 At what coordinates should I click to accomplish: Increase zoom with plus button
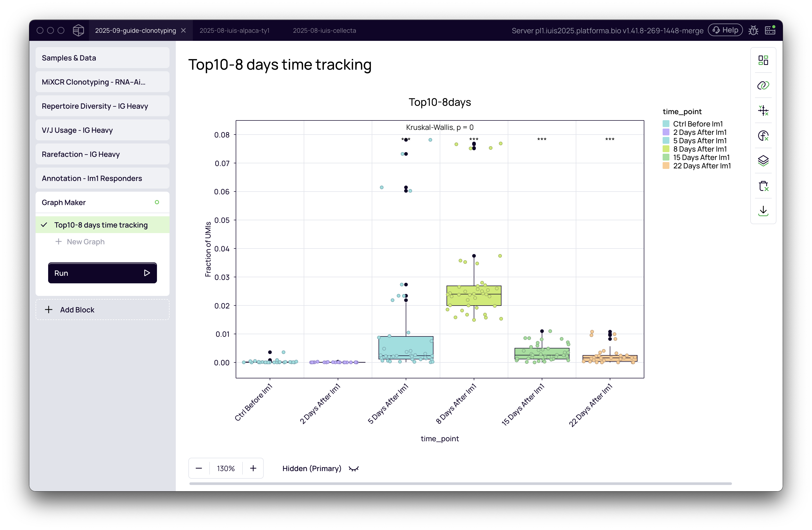pyautogui.click(x=253, y=468)
